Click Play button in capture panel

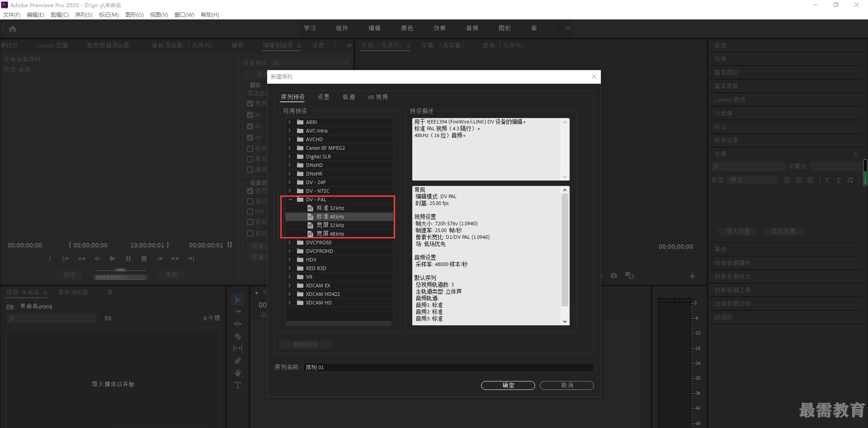pos(112,258)
